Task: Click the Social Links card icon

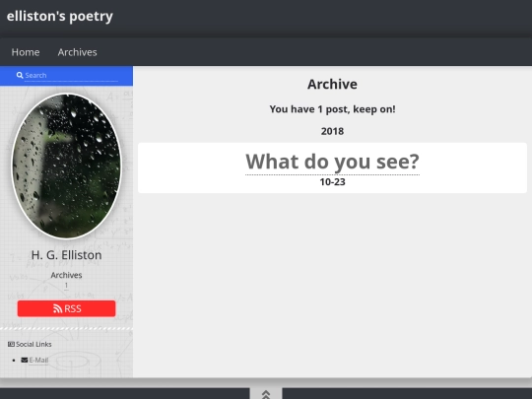Action: [11, 344]
